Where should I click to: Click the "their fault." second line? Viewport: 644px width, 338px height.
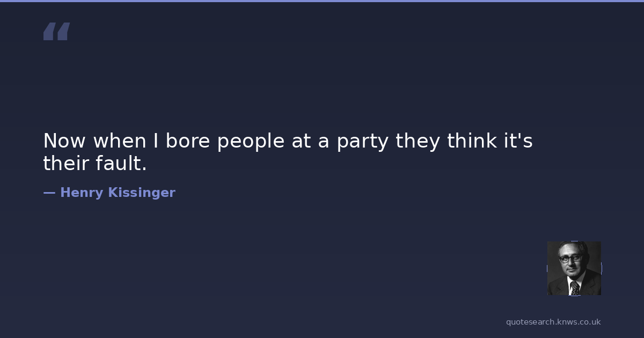95,164
